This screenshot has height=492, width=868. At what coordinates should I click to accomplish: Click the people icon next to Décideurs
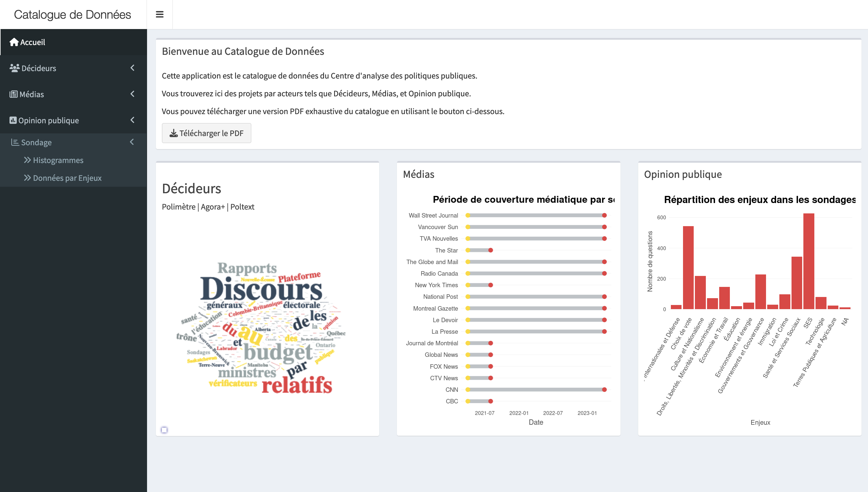[x=14, y=68]
